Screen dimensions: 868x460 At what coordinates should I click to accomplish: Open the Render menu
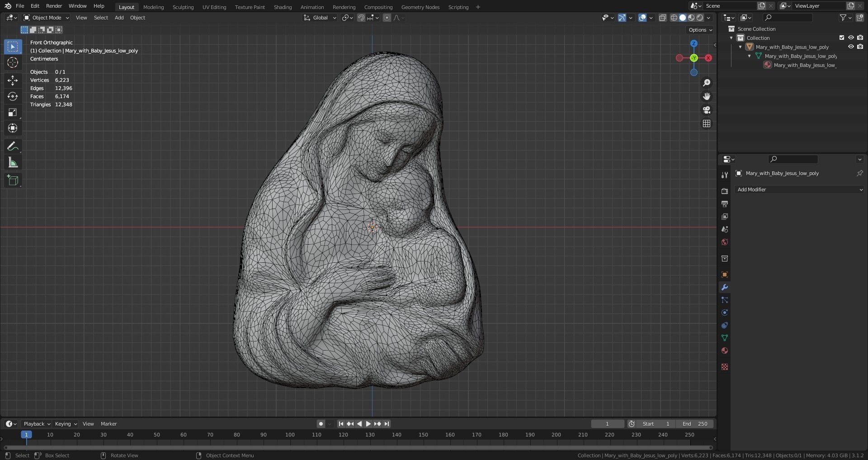pos(54,6)
